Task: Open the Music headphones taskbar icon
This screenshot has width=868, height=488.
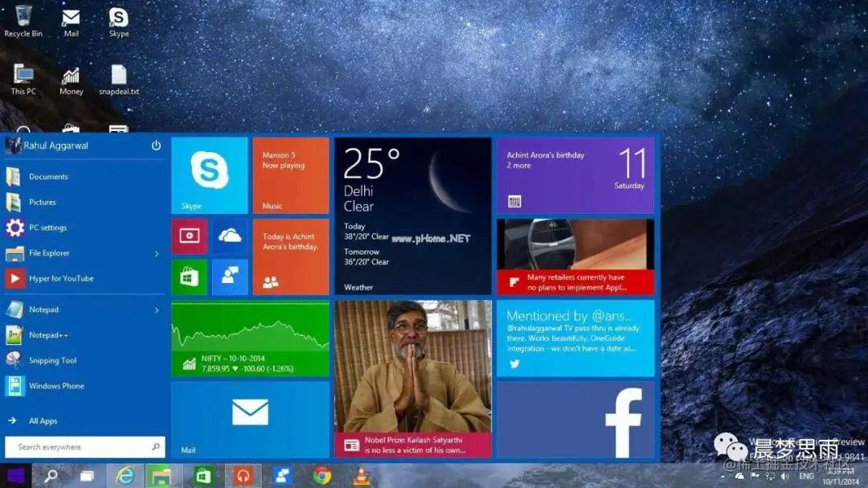Action: coord(243,476)
